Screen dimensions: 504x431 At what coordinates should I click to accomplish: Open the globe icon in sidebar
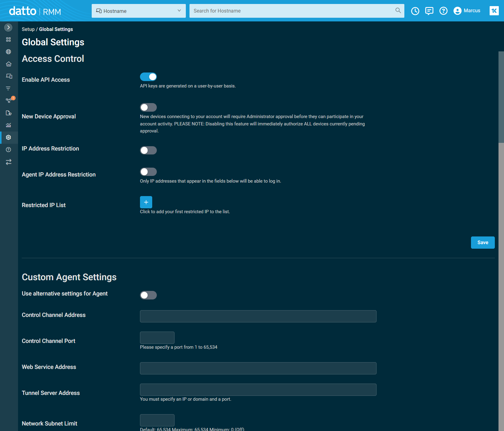9,52
